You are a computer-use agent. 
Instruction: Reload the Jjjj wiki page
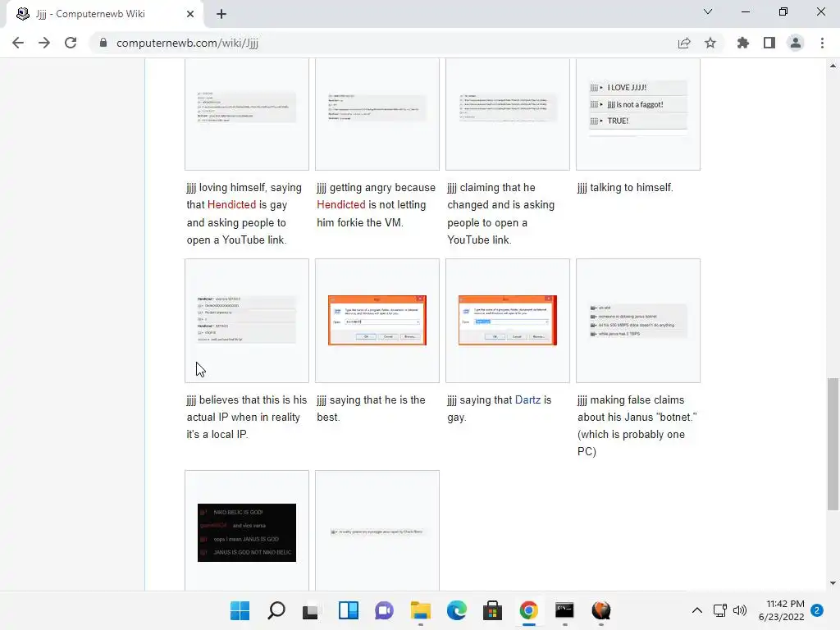tap(71, 43)
